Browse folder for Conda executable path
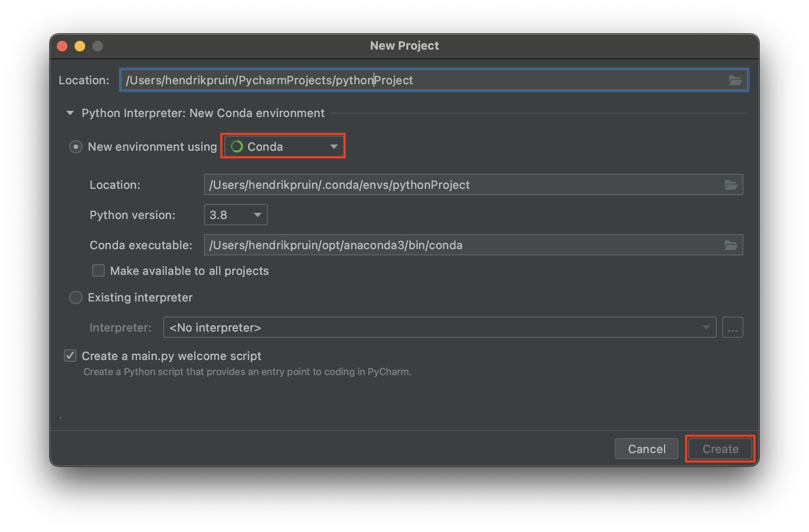Image resolution: width=809 pixels, height=532 pixels. pyautogui.click(x=730, y=245)
